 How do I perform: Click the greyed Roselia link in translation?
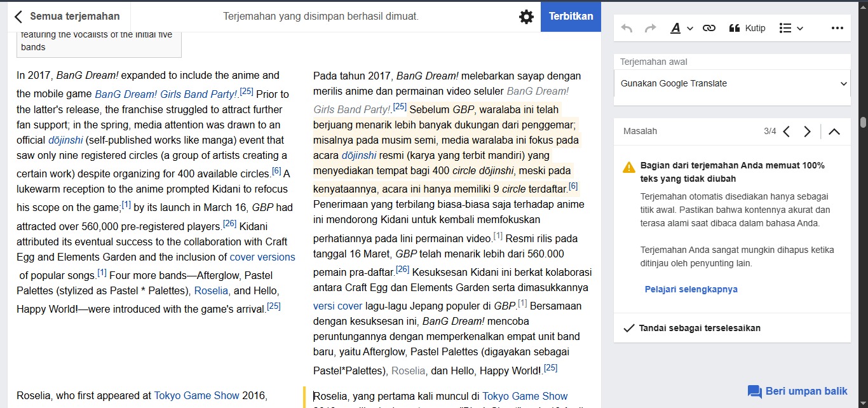point(408,371)
